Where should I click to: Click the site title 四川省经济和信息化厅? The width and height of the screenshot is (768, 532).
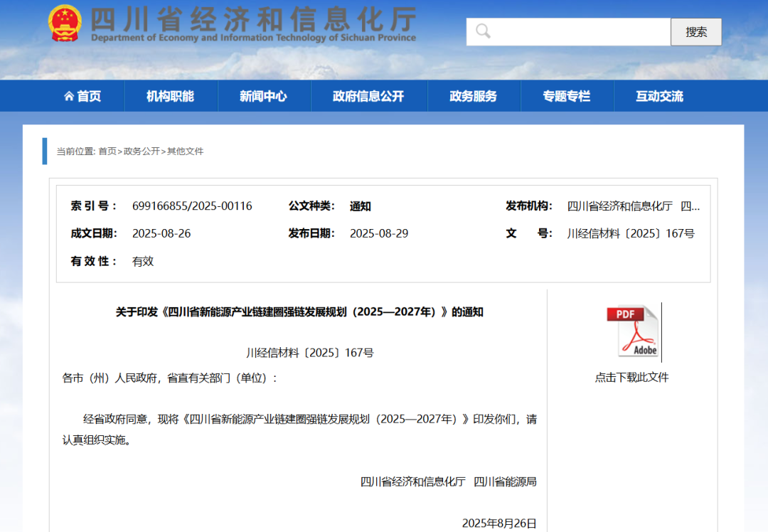click(x=254, y=20)
